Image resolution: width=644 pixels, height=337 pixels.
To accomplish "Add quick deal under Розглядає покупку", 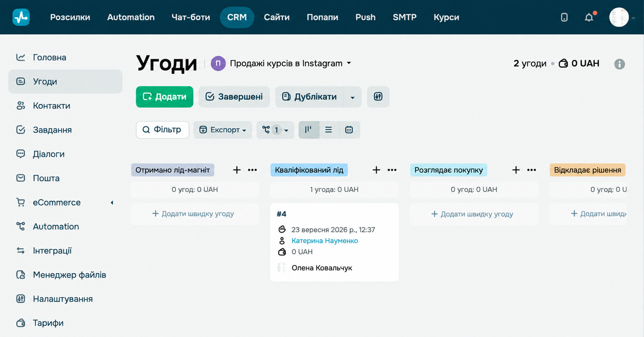I will 474,214.
